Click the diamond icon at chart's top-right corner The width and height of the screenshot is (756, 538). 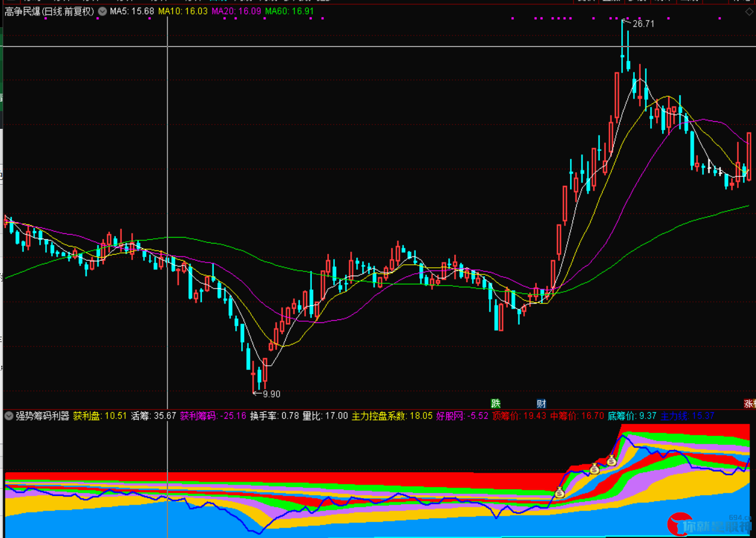point(749,11)
